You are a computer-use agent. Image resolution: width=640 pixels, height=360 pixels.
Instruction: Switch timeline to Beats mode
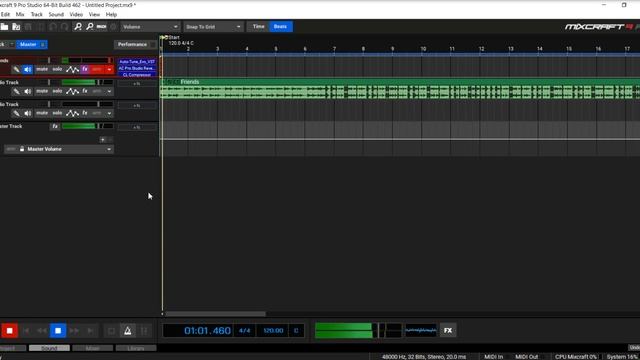click(x=280, y=27)
